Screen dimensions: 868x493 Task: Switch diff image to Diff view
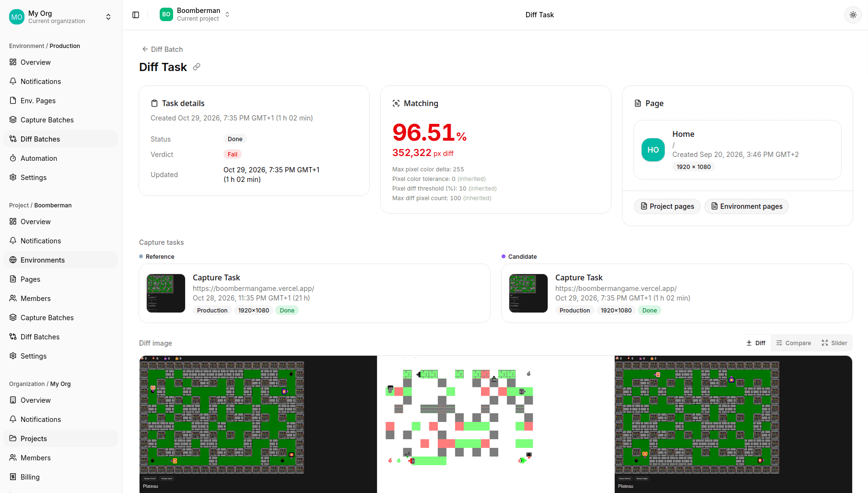click(756, 343)
